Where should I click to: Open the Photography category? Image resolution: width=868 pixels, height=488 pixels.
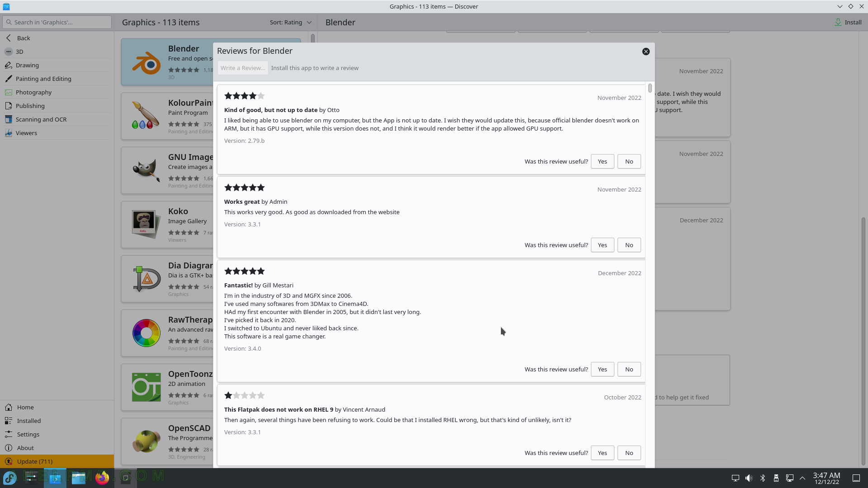pos(57,92)
